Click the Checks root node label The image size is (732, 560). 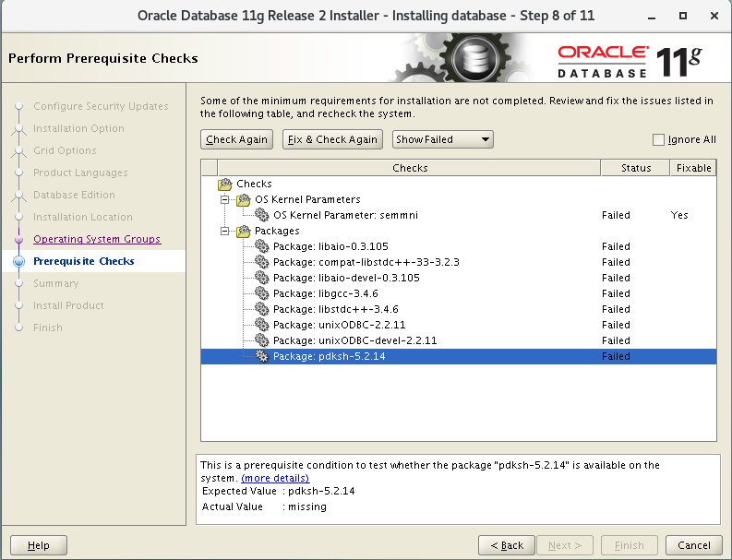point(254,184)
